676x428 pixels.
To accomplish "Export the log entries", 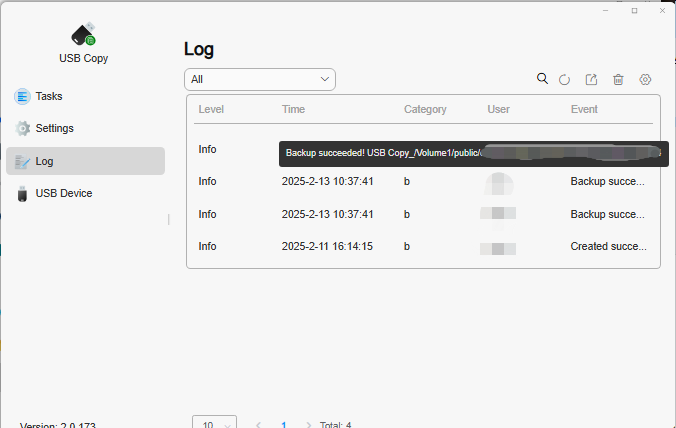I will tap(591, 79).
